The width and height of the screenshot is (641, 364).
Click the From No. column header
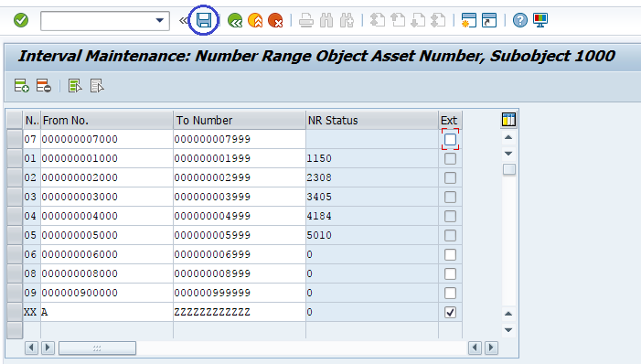[107, 120]
